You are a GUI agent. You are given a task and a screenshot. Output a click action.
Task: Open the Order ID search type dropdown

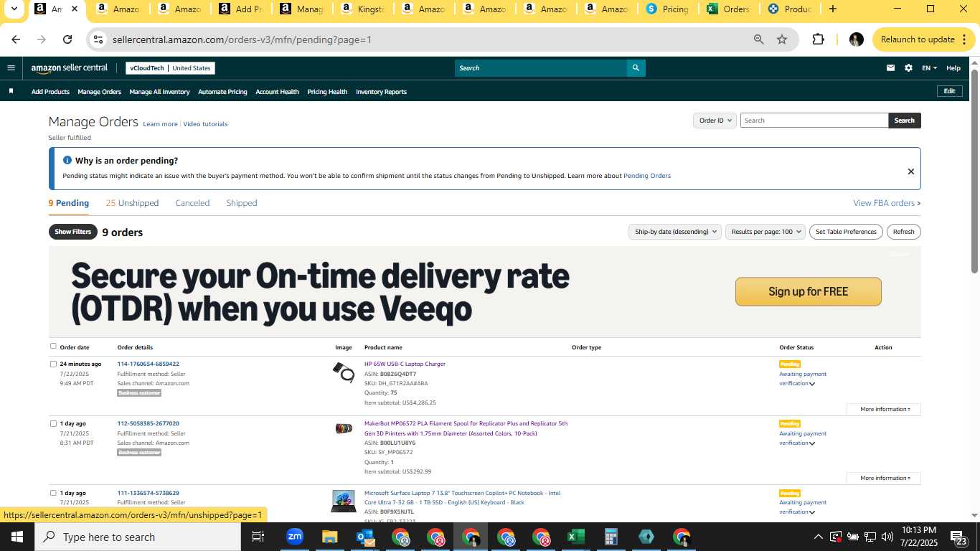click(x=715, y=121)
